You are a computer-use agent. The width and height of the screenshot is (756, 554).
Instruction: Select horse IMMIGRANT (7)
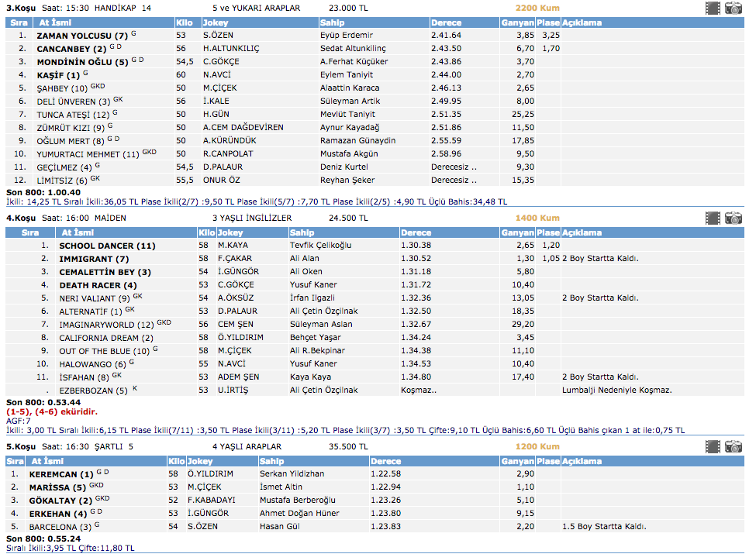[x=94, y=259]
